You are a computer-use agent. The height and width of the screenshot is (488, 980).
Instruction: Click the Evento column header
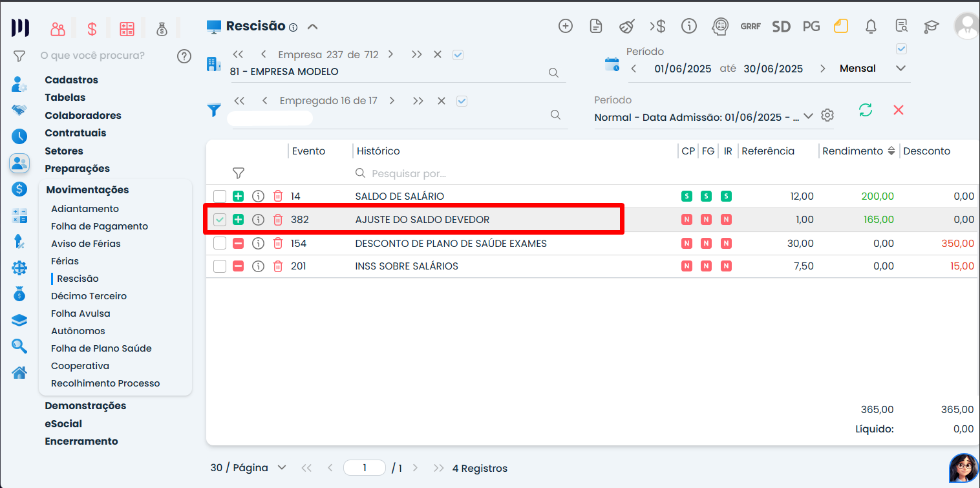coord(309,151)
